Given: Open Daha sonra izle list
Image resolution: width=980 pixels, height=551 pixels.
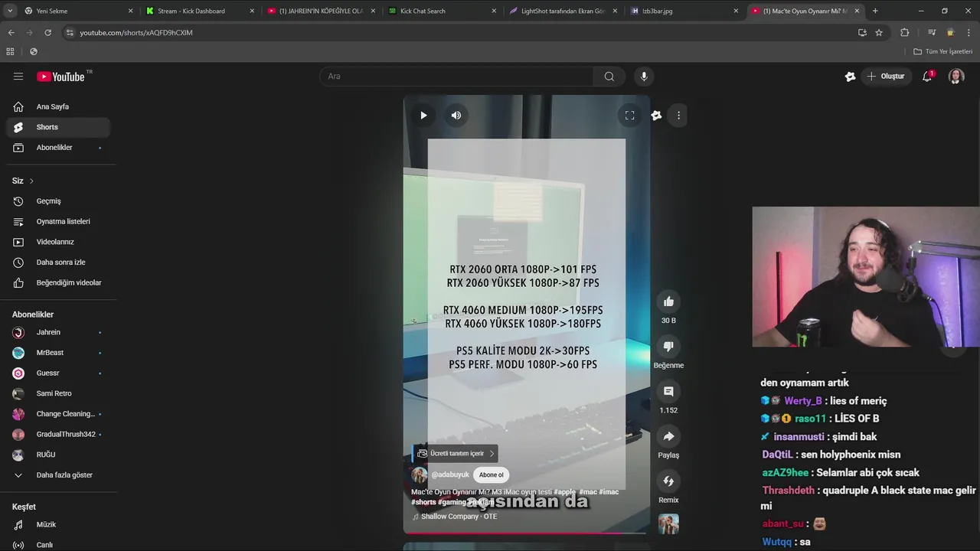Looking at the screenshot, I should [58, 262].
